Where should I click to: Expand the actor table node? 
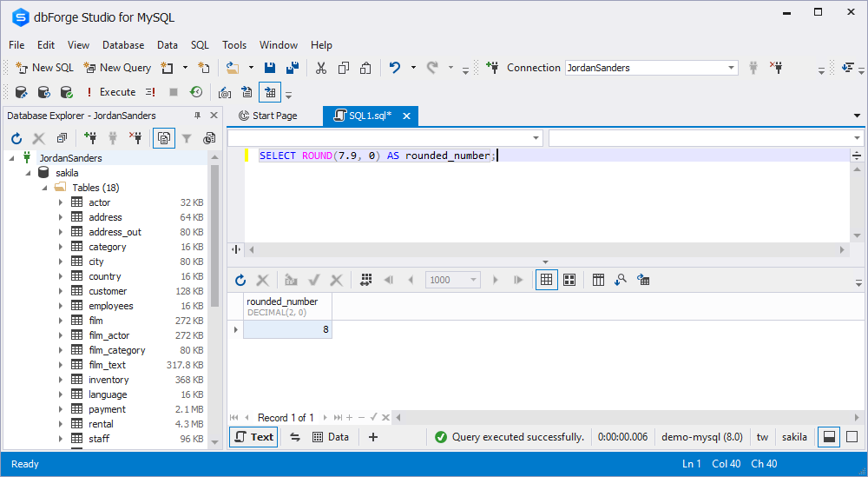tap(61, 202)
